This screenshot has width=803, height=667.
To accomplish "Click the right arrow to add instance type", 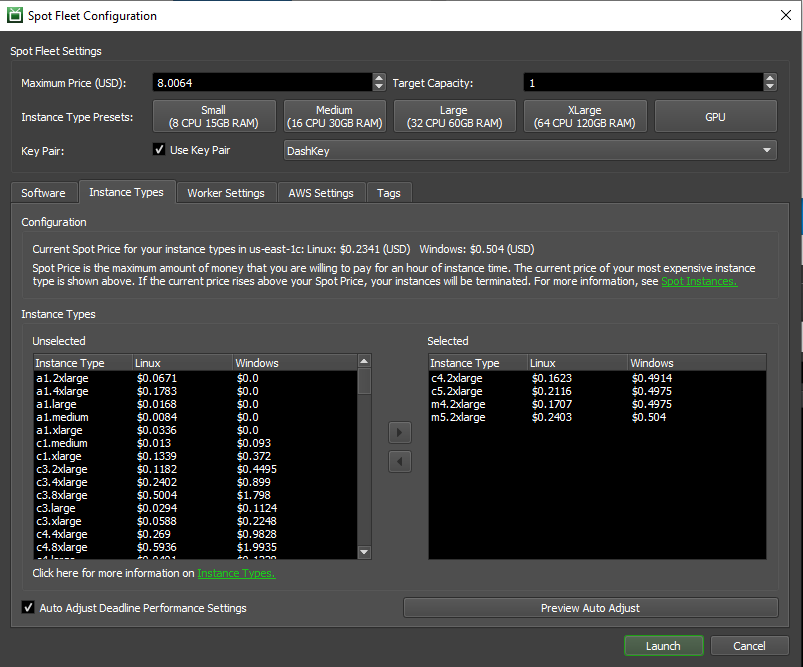I will (399, 432).
